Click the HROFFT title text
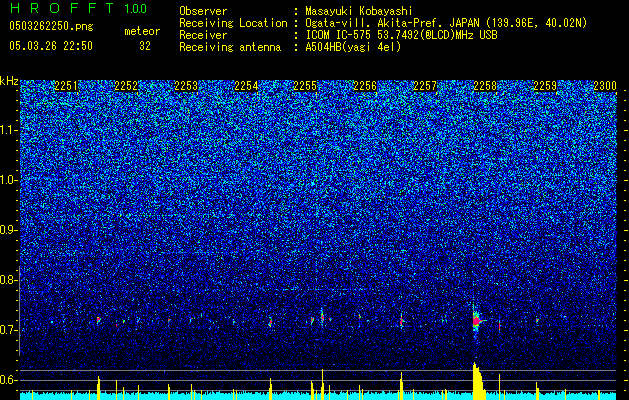The height and width of the screenshot is (400, 629). [x=62, y=8]
